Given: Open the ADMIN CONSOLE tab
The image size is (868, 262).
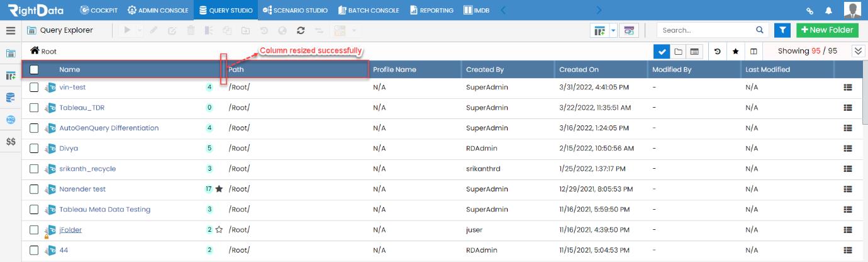Looking at the screenshot, I should (158, 11).
